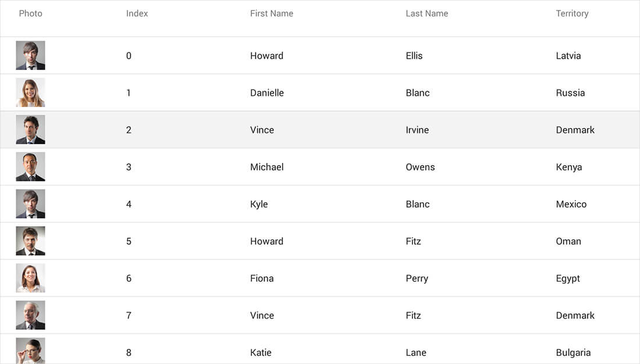Select the first name cell Fiona
Screen dimensions: 640x364
(x=262, y=279)
